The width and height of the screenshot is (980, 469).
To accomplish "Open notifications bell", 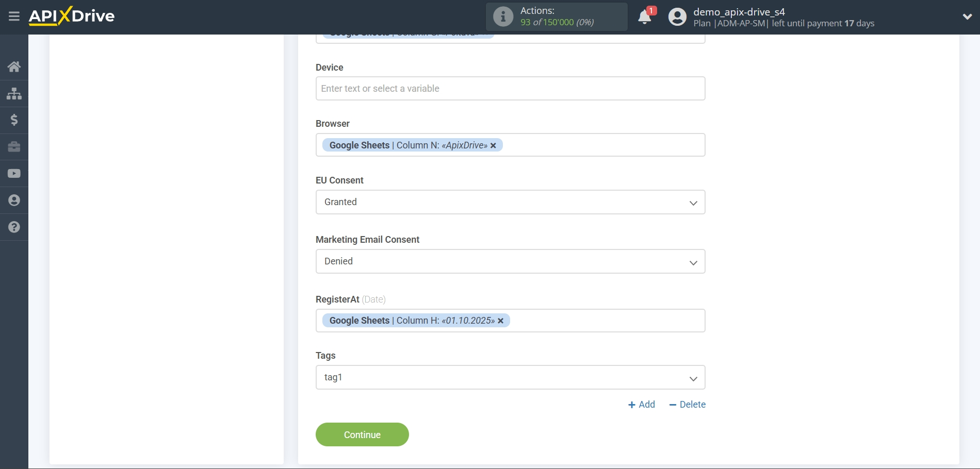I will (644, 17).
